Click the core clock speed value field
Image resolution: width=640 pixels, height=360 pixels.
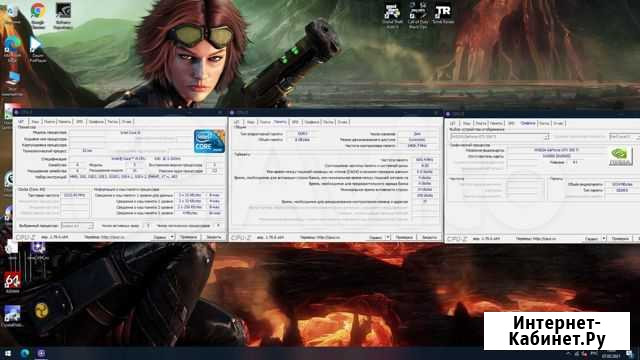(75, 196)
